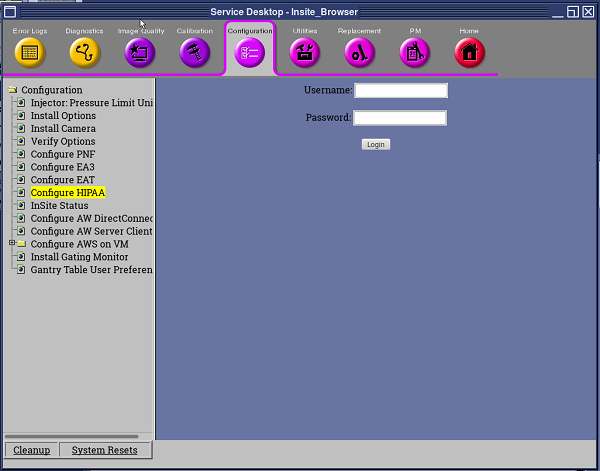Open the Replacement icon
The height and width of the screenshot is (471, 600).
pyautogui.click(x=360, y=53)
